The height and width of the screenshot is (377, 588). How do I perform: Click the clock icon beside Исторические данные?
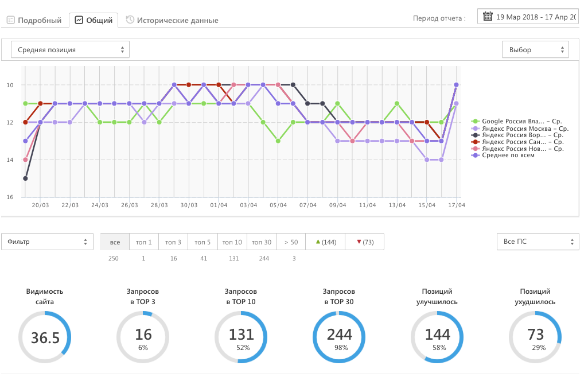coord(130,20)
